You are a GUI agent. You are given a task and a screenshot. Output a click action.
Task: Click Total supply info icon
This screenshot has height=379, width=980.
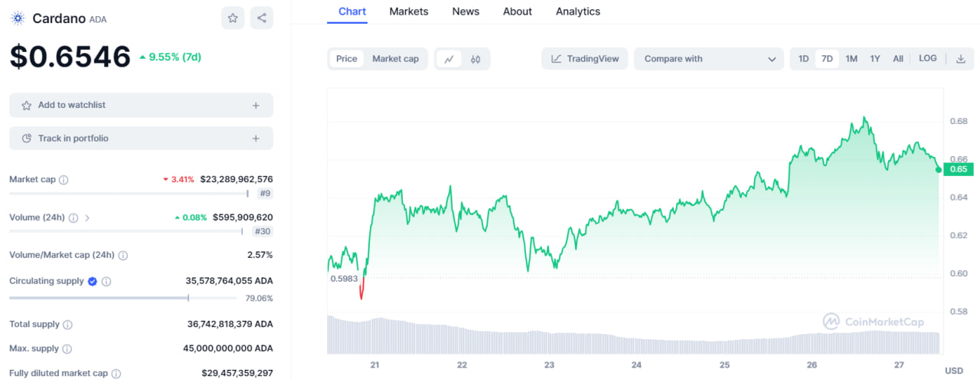(67, 325)
